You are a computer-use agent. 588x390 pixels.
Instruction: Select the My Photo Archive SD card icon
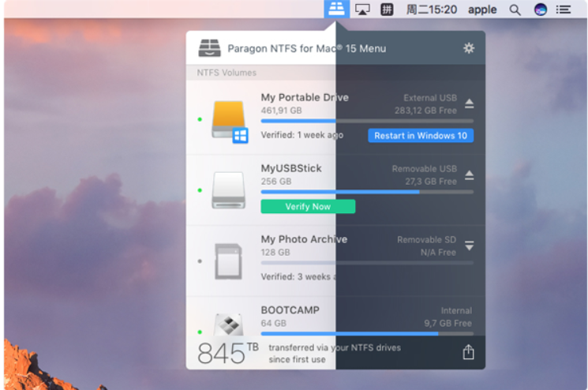point(228,261)
